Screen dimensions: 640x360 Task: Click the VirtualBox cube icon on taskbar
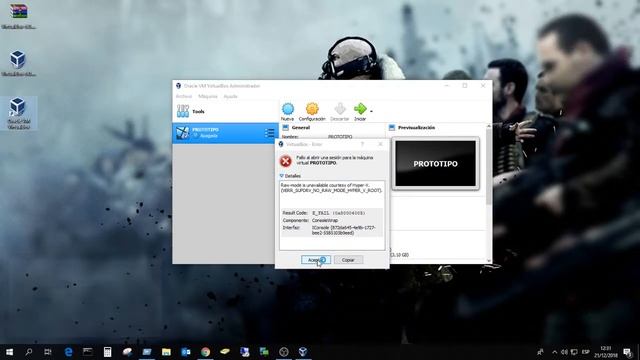click(303, 352)
